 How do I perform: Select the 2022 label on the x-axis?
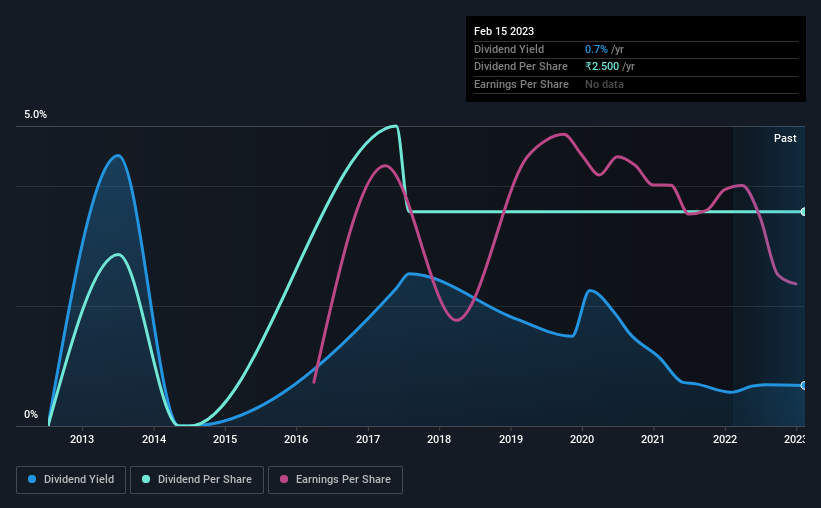tap(725, 439)
